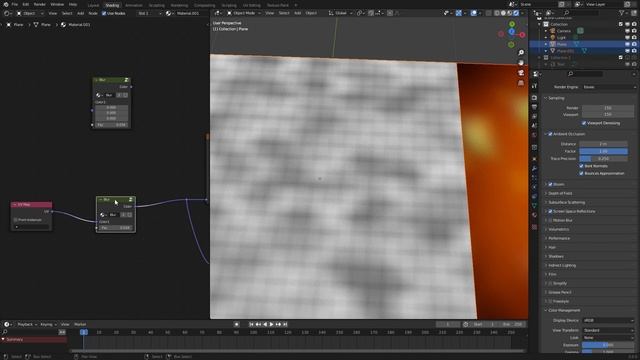
Task: Toggle perspective/orthographic grid icon in viewport
Action: pyautogui.click(x=521, y=83)
